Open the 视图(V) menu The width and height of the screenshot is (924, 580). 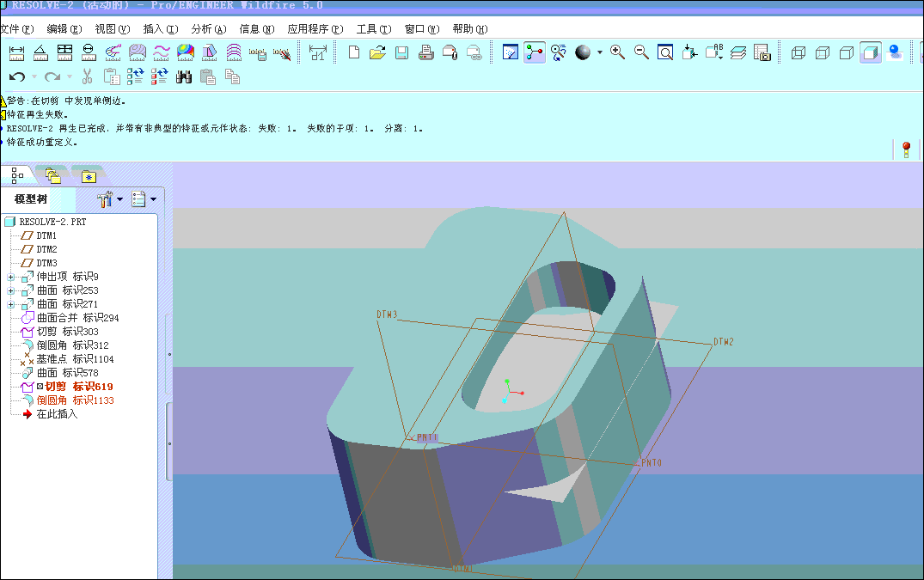click(x=113, y=29)
